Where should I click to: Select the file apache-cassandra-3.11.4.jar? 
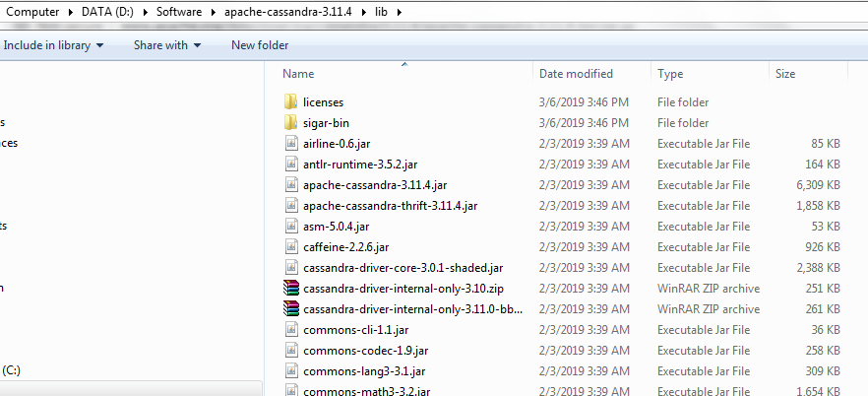(375, 185)
